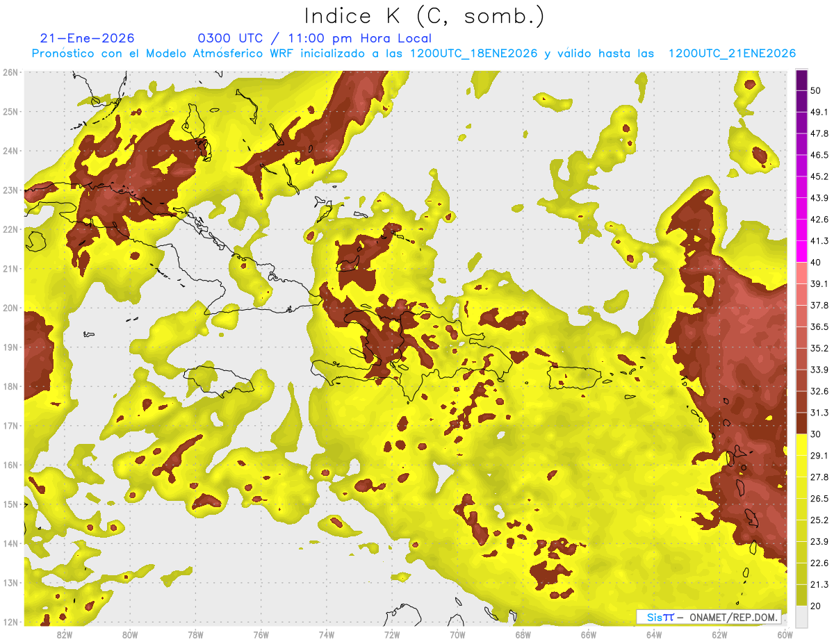Click the longitude axis label "68W"
834x644 pixels.
pyautogui.click(x=523, y=635)
